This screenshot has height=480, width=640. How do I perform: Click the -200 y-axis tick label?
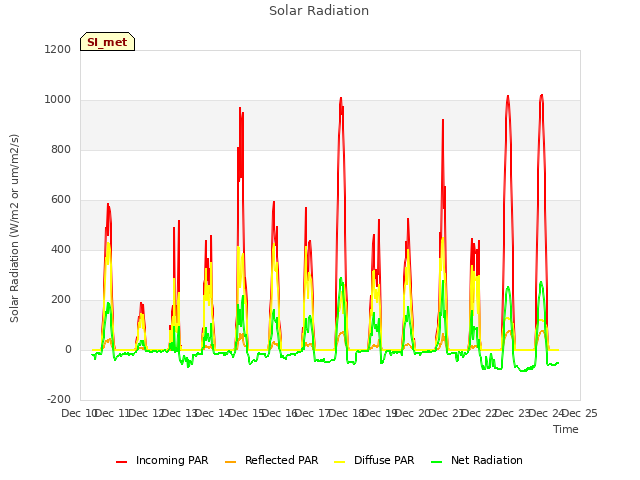click(59, 399)
